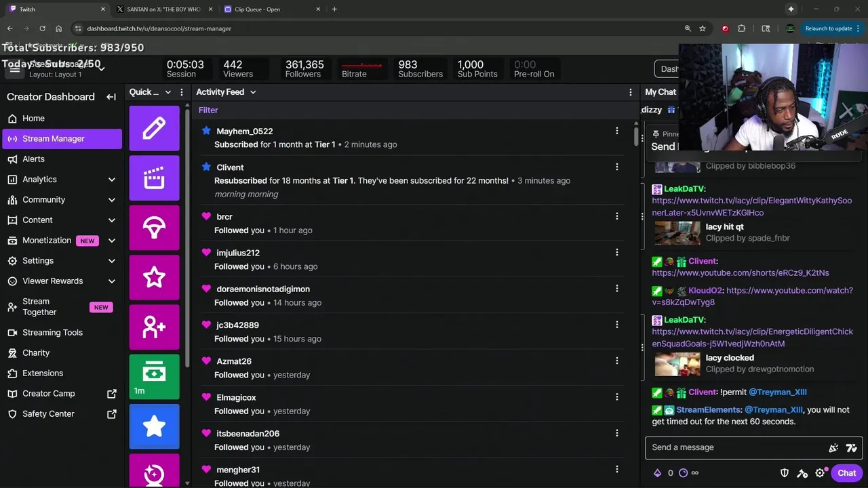Viewport: 868px width, 488px height.
Task: Open options for doraemonisnotadigimon follow entry
Action: tap(616, 289)
